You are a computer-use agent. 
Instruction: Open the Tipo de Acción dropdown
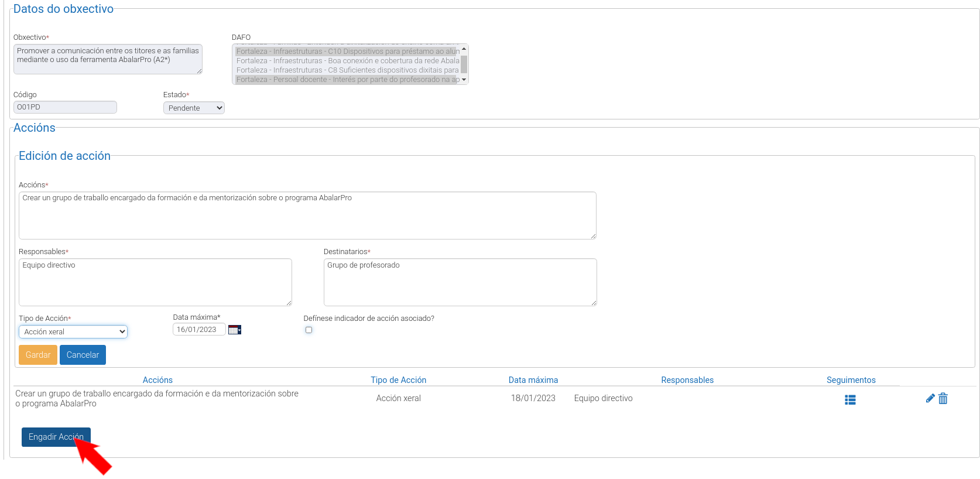73,332
